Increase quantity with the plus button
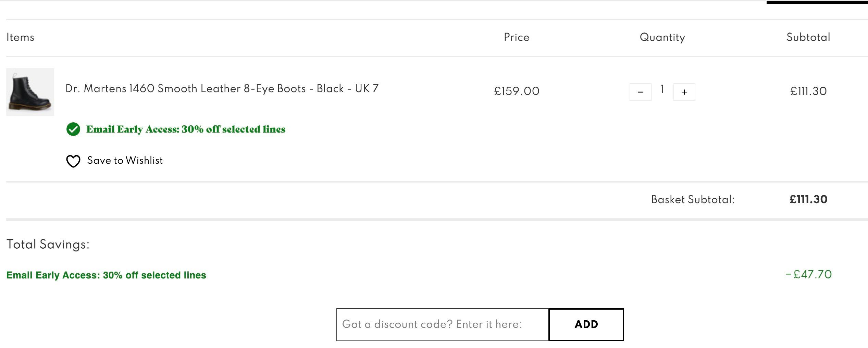Screen dimensions: 868x348 tap(684, 92)
